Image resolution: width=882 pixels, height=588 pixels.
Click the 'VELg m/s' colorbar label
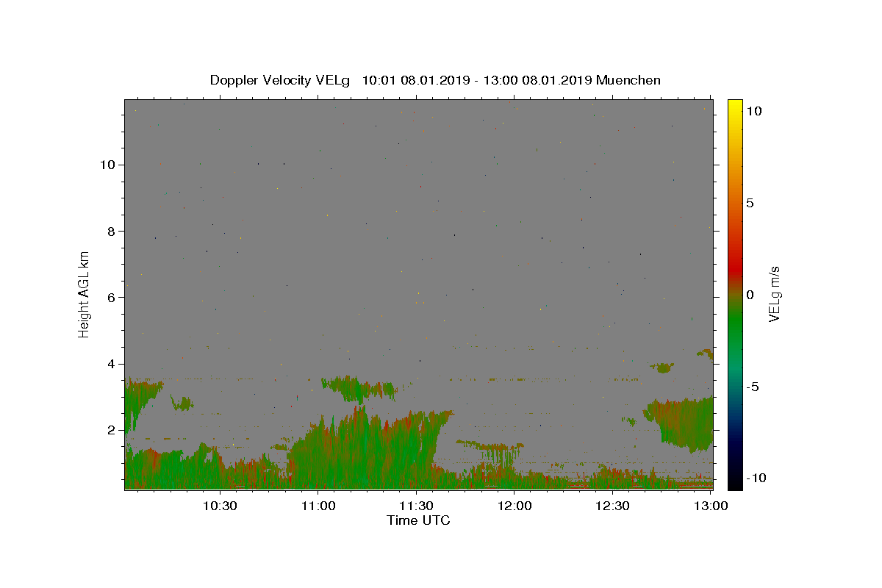click(x=774, y=294)
